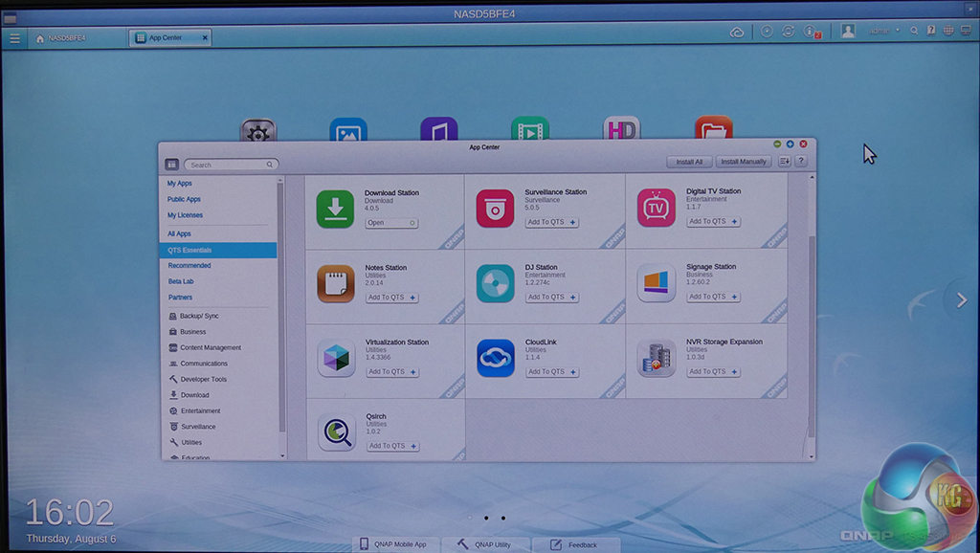Expand the admin account dropdown
This screenshot has height=553, width=980.
click(883, 31)
